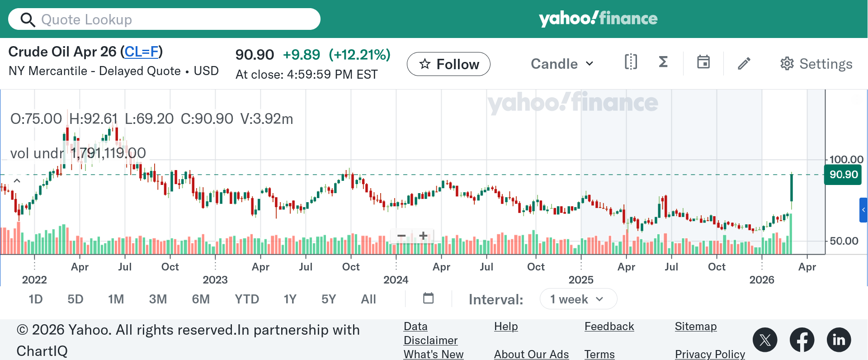Click the events calendar icon in toolbar
Image resolution: width=868 pixels, height=360 pixels.
pos(703,62)
